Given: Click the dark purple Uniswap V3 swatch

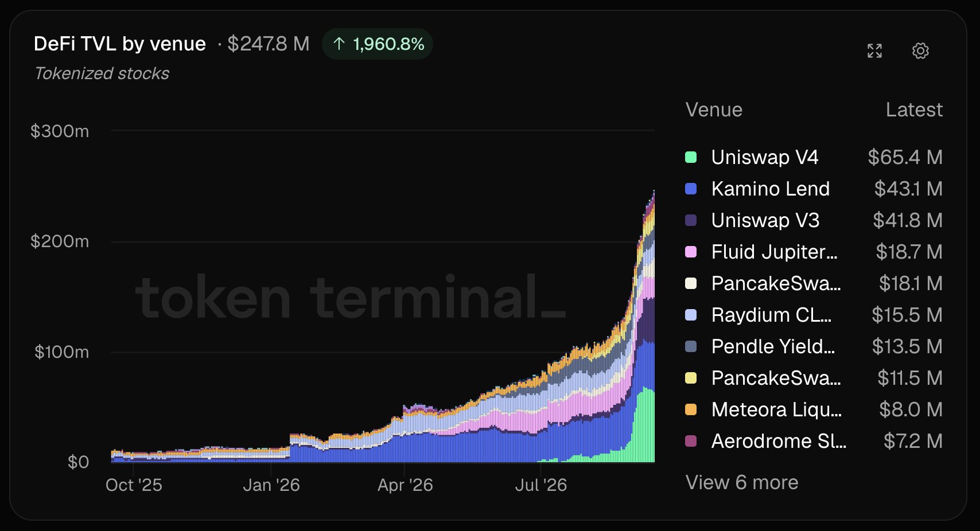Looking at the screenshot, I should tap(691, 220).
